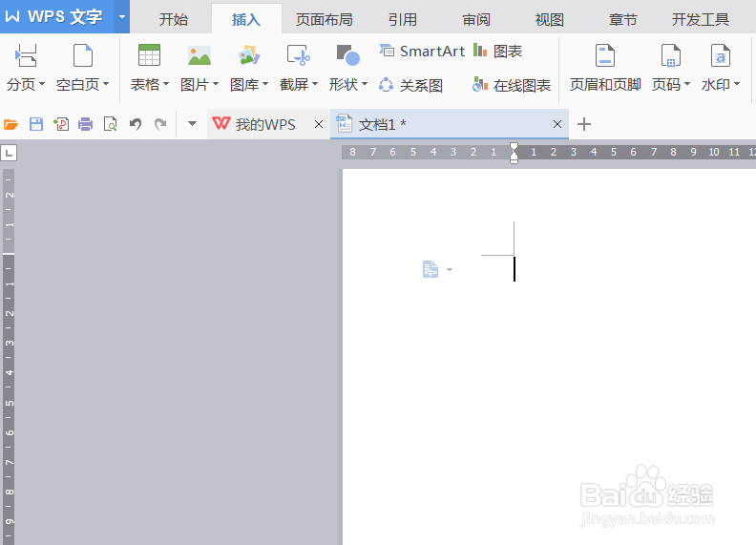
Task: Redo the last action
Action: [x=160, y=124]
